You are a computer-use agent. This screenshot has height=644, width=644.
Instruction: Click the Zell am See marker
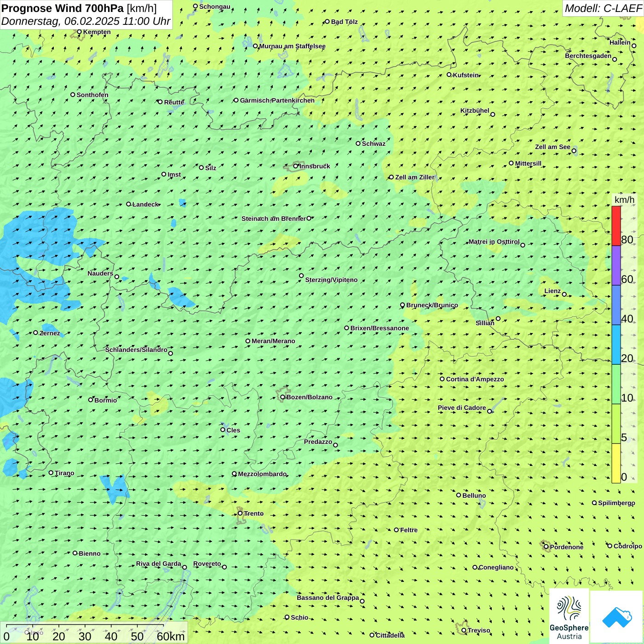coord(574,150)
